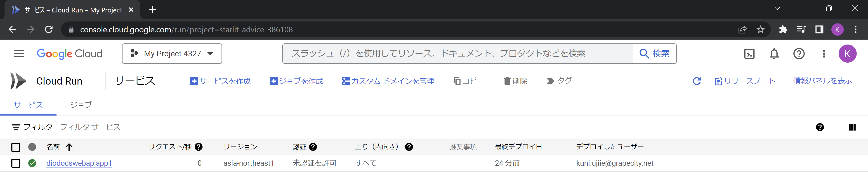Open the browser media control icon
Image resolution: width=868 pixels, height=182 pixels.
coord(801,30)
